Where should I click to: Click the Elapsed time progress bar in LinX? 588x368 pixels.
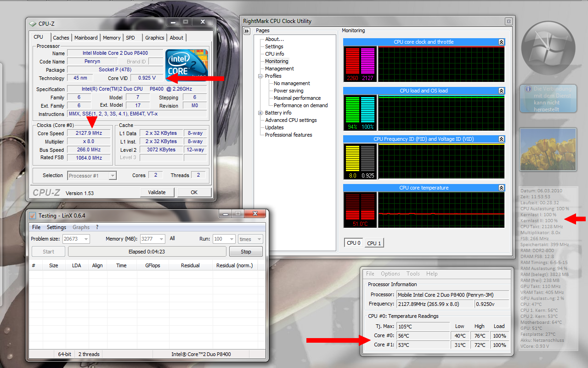(147, 252)
